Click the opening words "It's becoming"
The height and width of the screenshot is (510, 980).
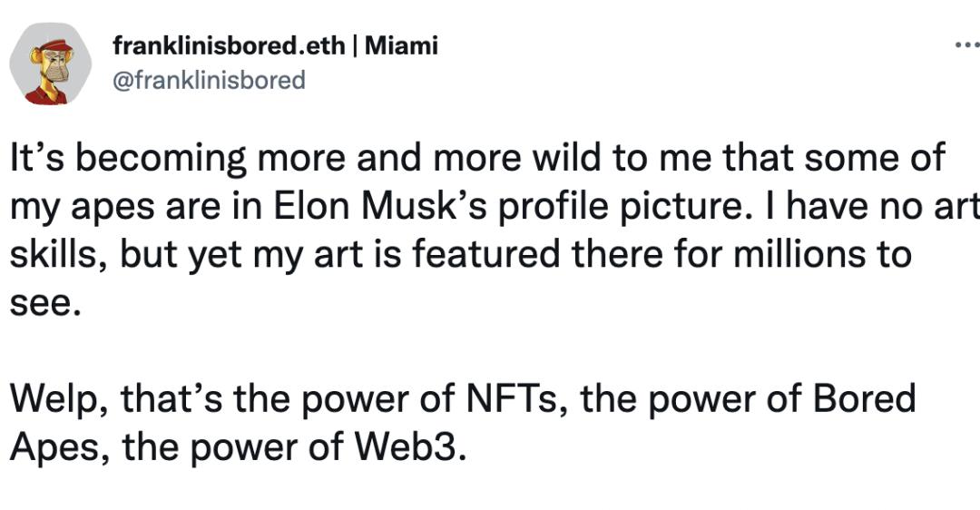[127, 161]
